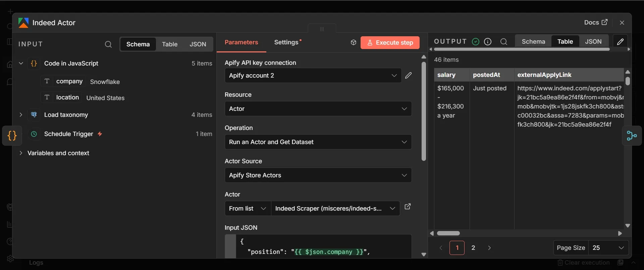Open the Operation dropdown
Image resolution: width=644 pixels, height=270 pixels.
(x=318, y=142)
